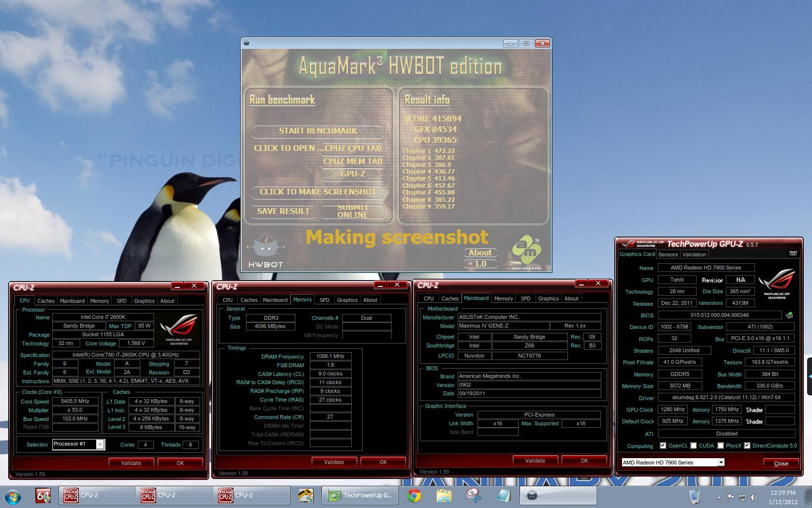Click the 1.0 version button in AquaMark

[480, 264]
